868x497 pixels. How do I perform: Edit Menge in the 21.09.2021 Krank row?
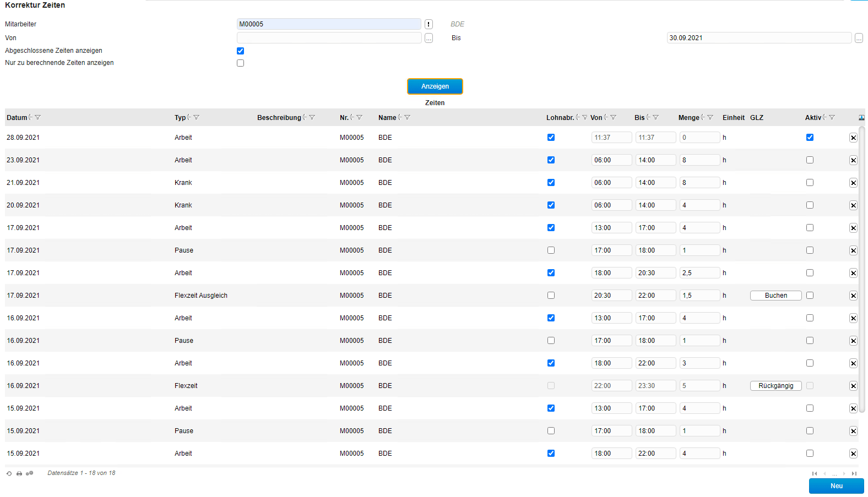click(x=700, y=183)
